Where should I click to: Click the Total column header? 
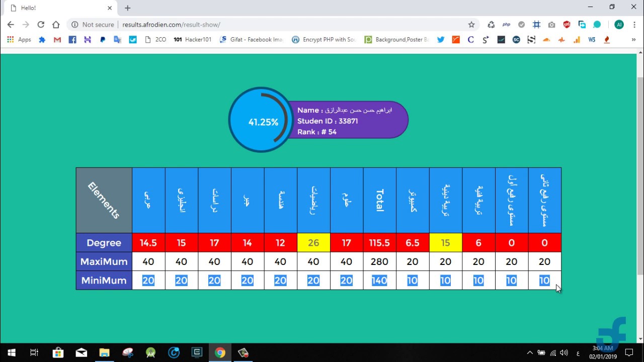[x=380, y=200]
